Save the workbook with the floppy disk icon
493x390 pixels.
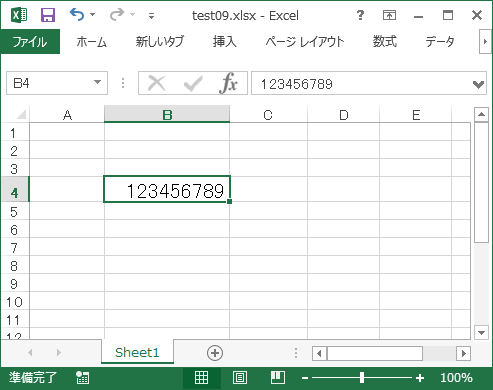click(x=48, y=15)
